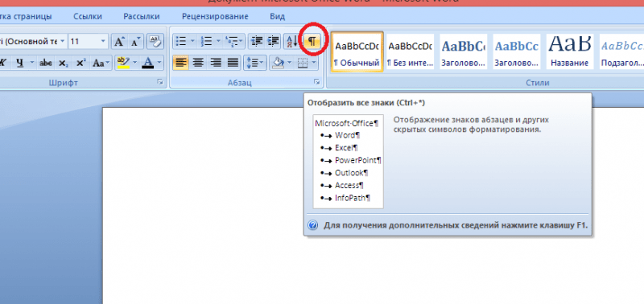The height and width of the screenshot is (304, 644).
Task: Switch to the Рецензирование tab
Action: coord(215,17)
